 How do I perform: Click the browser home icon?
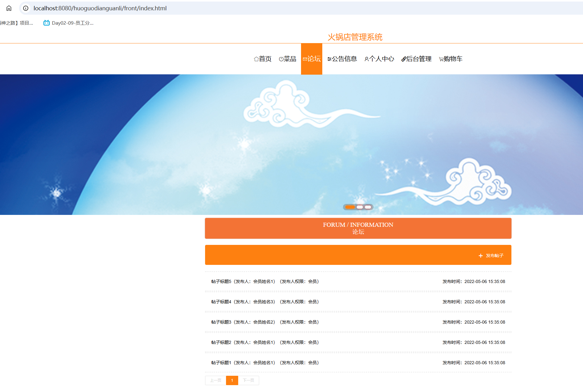[9, 8]
